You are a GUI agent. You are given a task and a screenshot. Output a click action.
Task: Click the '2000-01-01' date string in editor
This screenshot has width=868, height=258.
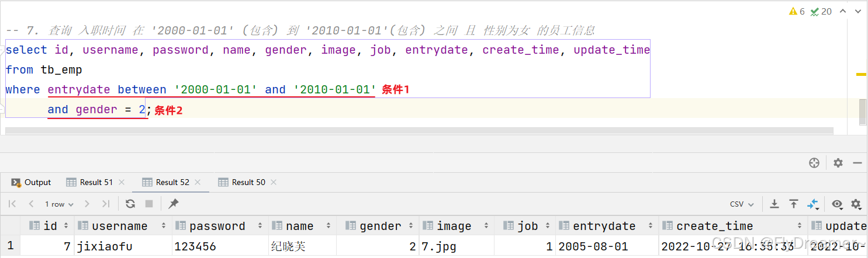pyautogui.click(x=216, y=89)
